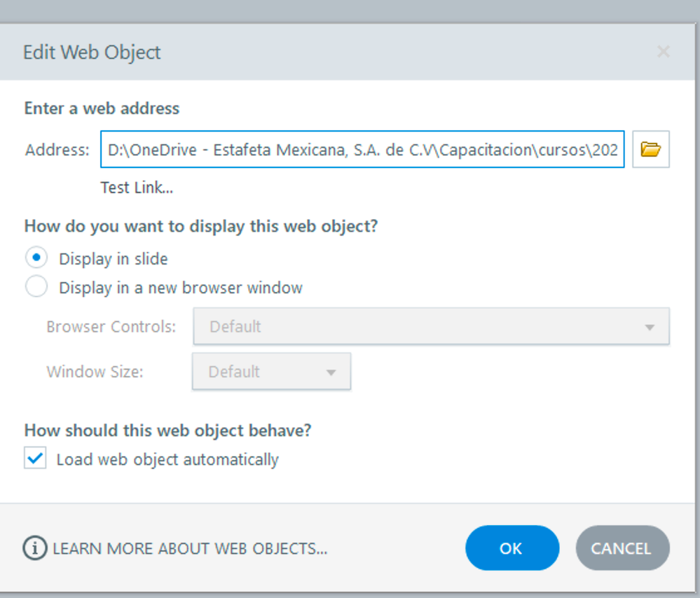The width and height of the screenshot is (700, 598).
Task: Click the Address: label
Action: pos(57,150)
